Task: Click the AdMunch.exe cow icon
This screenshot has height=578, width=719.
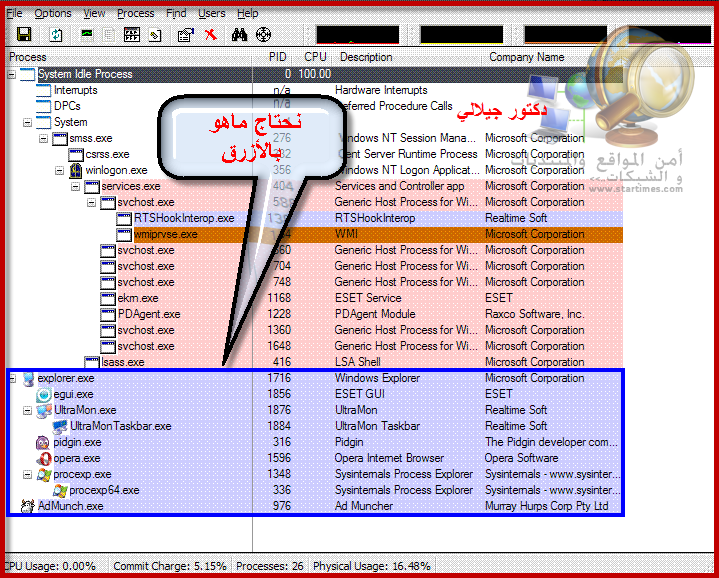Action: [x=28, y=506]
